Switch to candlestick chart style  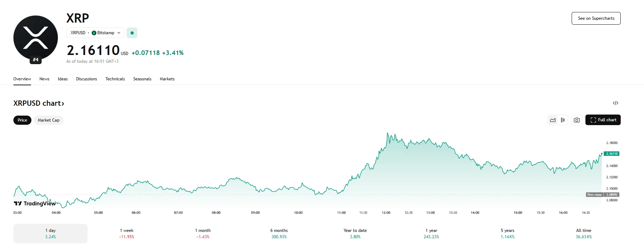(x=563, y=120)
